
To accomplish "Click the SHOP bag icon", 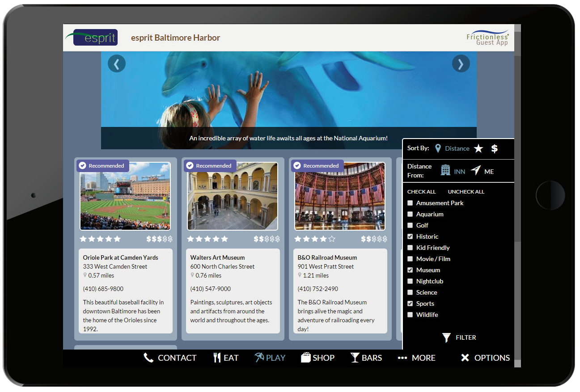I will [x=306, y=358].
